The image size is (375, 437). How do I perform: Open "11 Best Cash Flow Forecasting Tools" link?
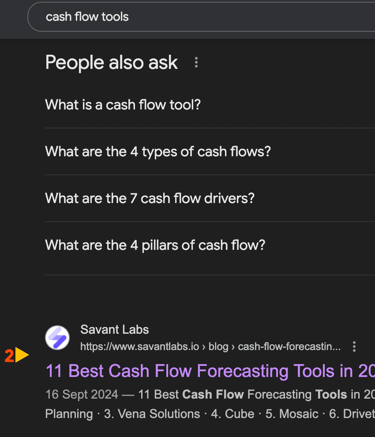[210, 371]
